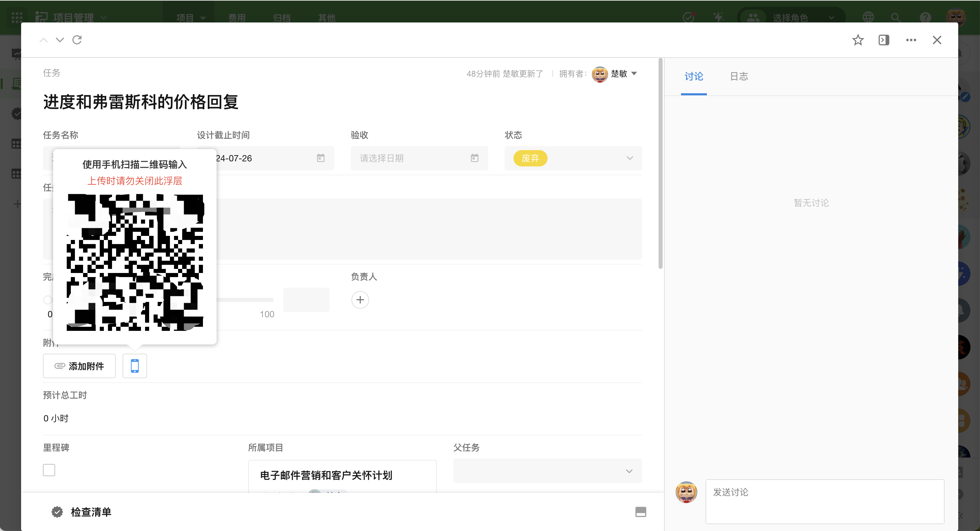Screen dimensions: 980x531
Task: Add a 负责人 with plus button
Action: [x=360, y=300]
